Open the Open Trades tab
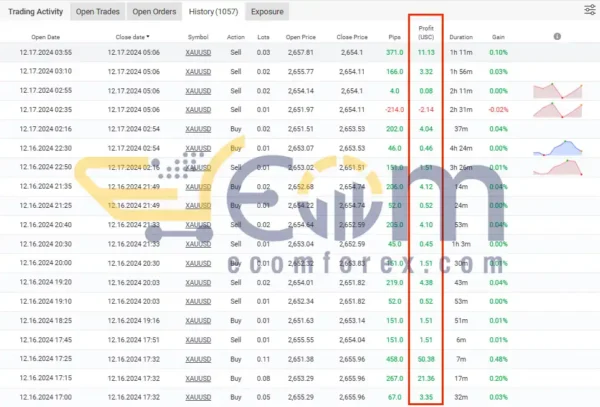 point(98,11)
